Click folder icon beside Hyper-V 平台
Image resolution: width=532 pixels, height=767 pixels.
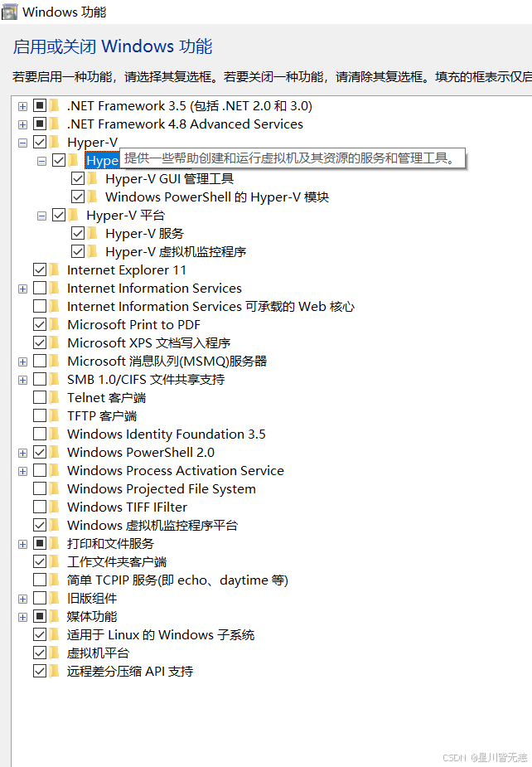click(x=74, y=215)
